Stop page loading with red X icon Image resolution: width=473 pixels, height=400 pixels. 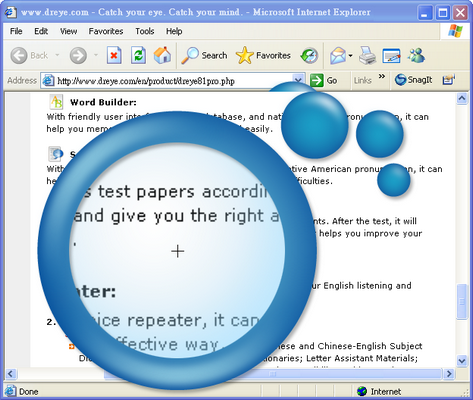pos(114,55)
